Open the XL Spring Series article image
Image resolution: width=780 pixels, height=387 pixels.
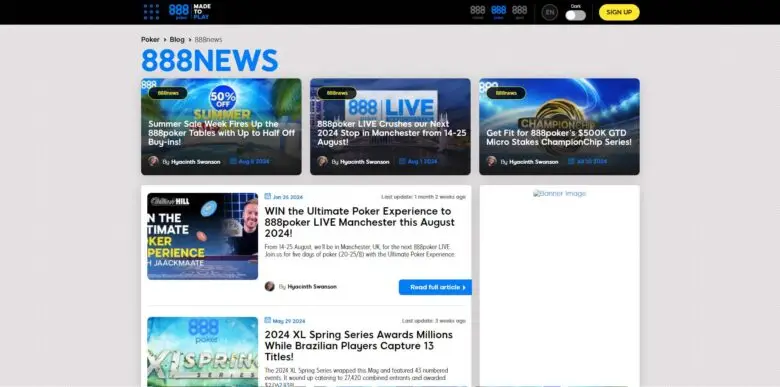coord(202,352)
